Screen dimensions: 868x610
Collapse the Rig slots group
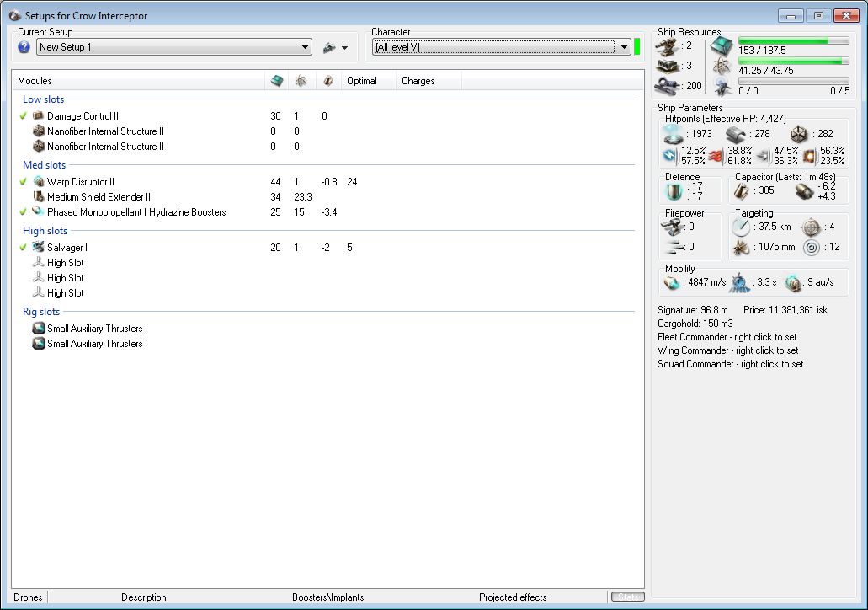coord(41,312)
